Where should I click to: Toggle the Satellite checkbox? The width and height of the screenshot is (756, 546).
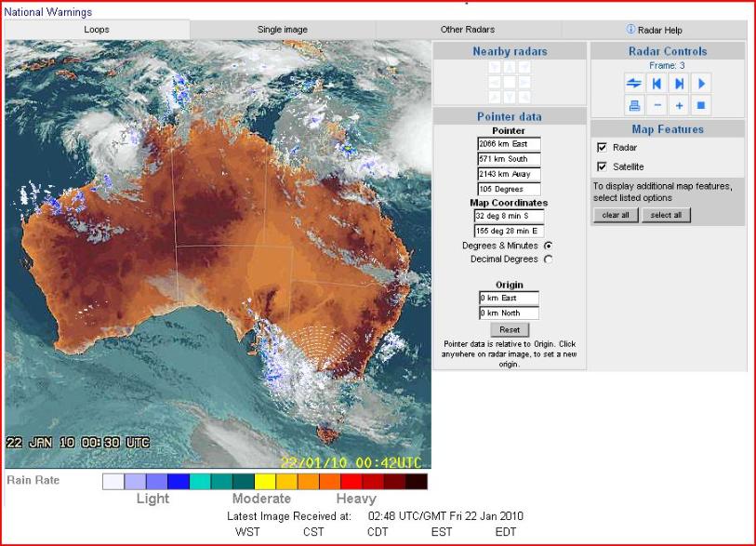click(x=603, y=166)
